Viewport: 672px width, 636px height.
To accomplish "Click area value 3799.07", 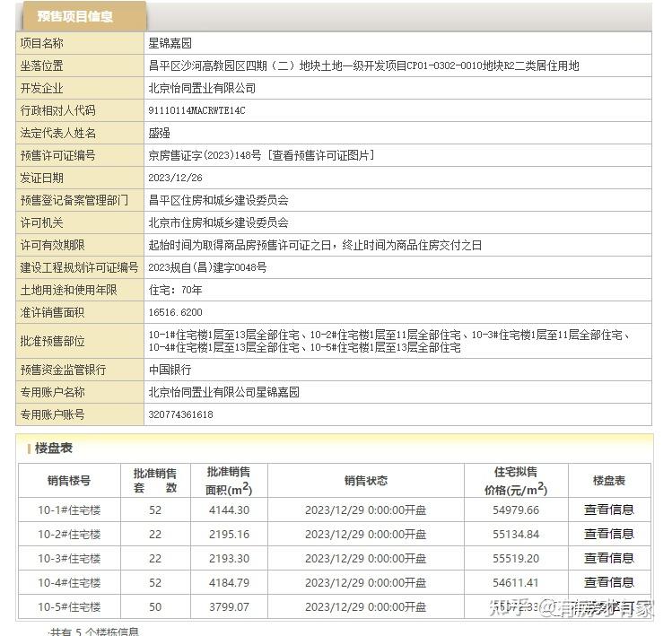I will (x=229, y=607).
